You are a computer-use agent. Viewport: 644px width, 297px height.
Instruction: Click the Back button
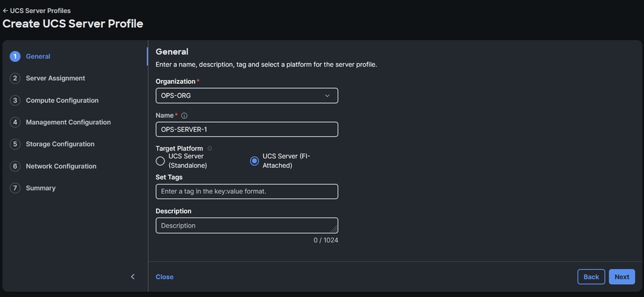pyautogui.click(x=591, y=277)
